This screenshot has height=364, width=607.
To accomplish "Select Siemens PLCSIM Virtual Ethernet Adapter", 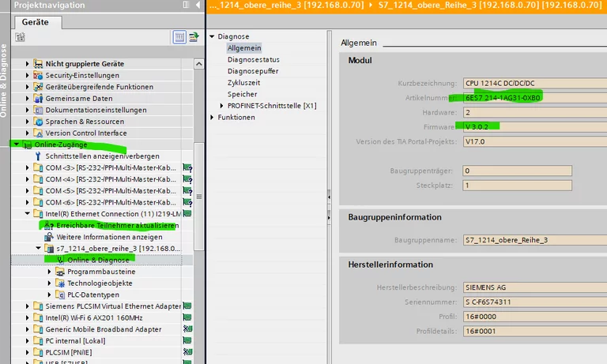I will [x=113, y=306].
